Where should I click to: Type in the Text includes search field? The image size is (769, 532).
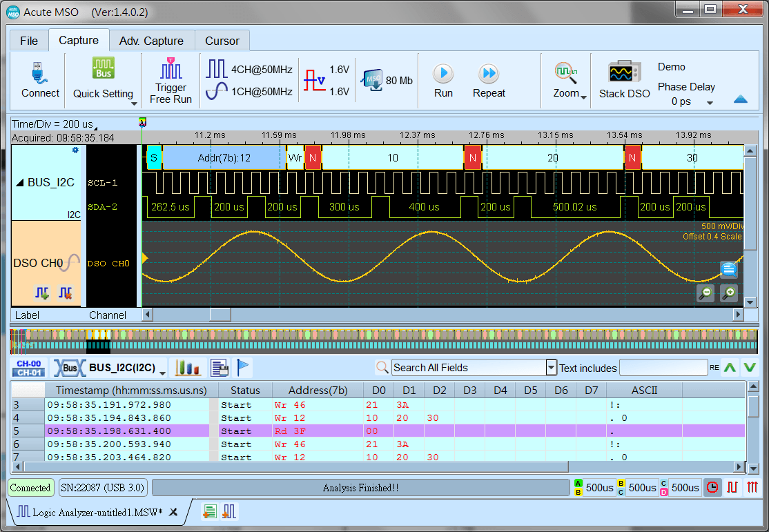click(x=663, y=368)
